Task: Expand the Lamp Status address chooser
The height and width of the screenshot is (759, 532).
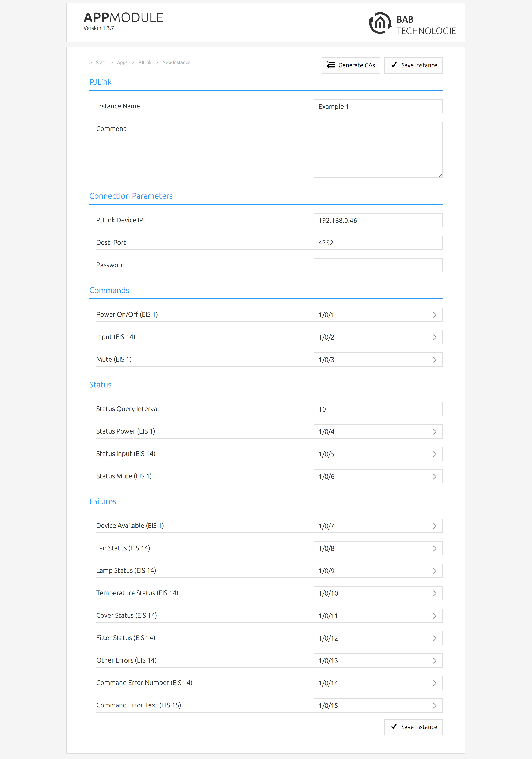Action: click(x=434, y=571)
